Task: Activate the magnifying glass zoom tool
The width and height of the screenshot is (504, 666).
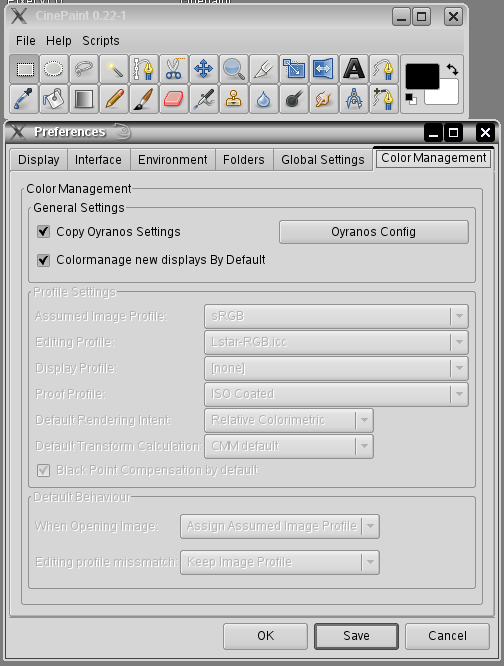Action: click(234, 69)
